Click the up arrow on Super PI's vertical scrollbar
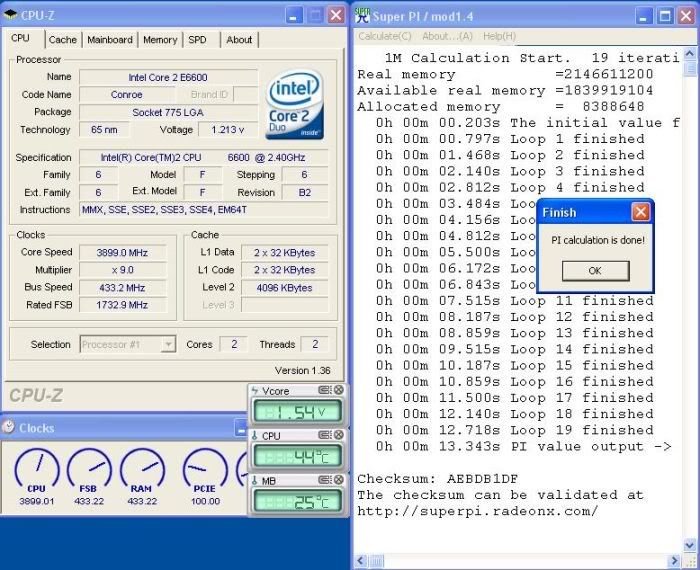Screen dimensions: 700x570 tap(690, 54)
